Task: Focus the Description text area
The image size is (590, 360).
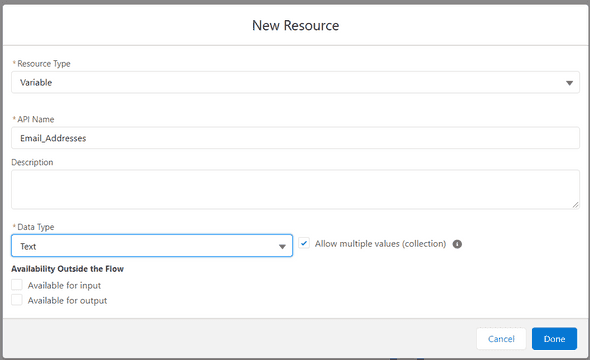Action: [x=295, y=189]
